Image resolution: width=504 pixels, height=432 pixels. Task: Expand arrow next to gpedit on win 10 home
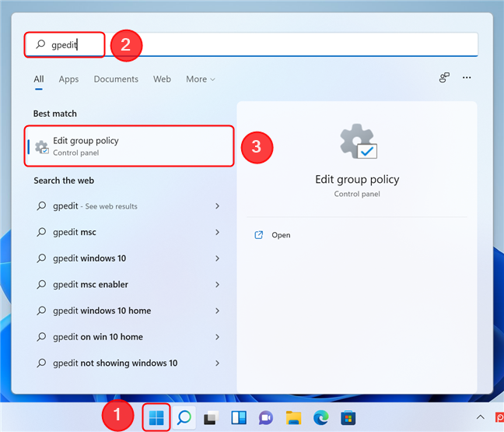click(218, 337)
